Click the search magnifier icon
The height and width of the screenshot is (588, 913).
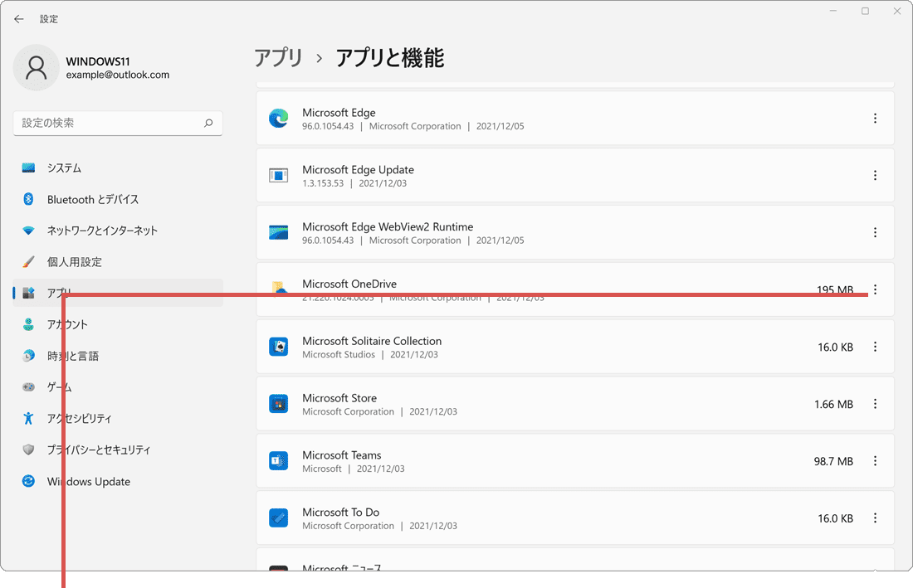pos(208,123)
